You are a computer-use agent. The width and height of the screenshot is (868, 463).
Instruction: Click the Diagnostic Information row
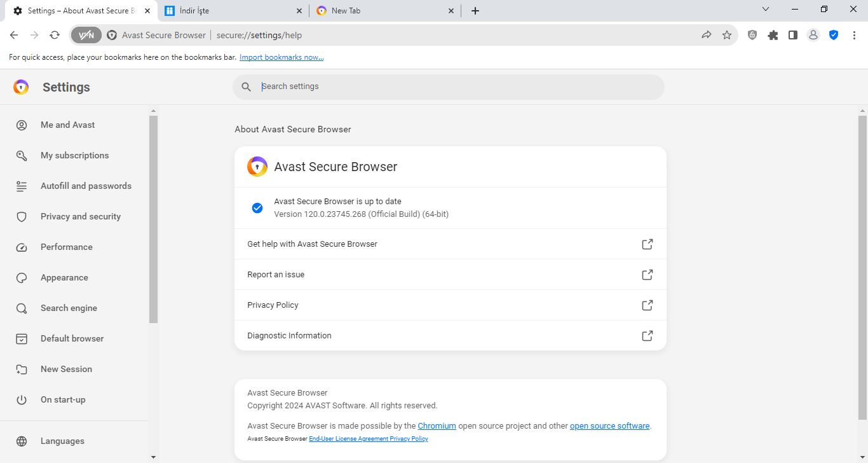point(450,336)
